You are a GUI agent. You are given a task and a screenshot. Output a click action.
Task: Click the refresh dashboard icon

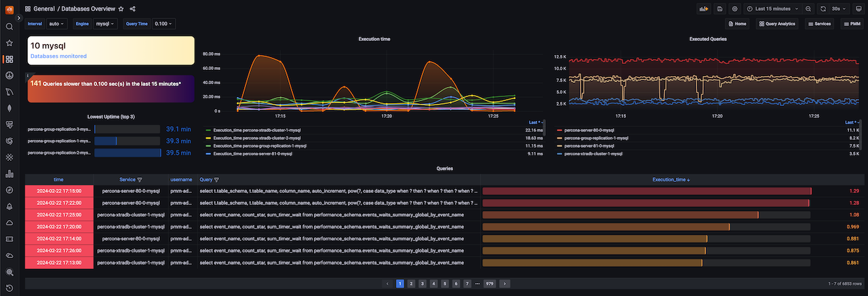pyautogui.click(x=823, y=9)
